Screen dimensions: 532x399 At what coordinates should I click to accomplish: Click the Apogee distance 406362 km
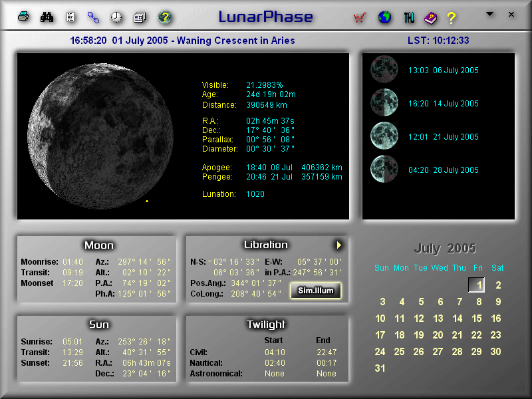click(322, 168)
